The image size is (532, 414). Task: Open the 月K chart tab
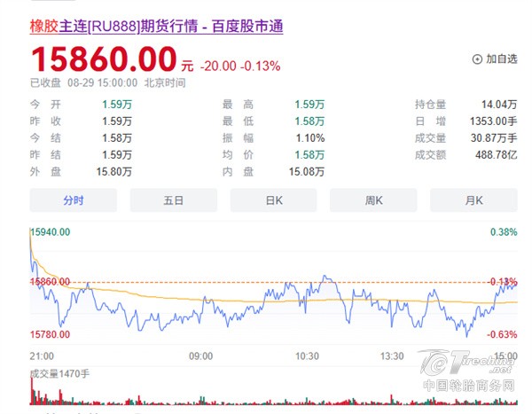[x=473, y=200]
